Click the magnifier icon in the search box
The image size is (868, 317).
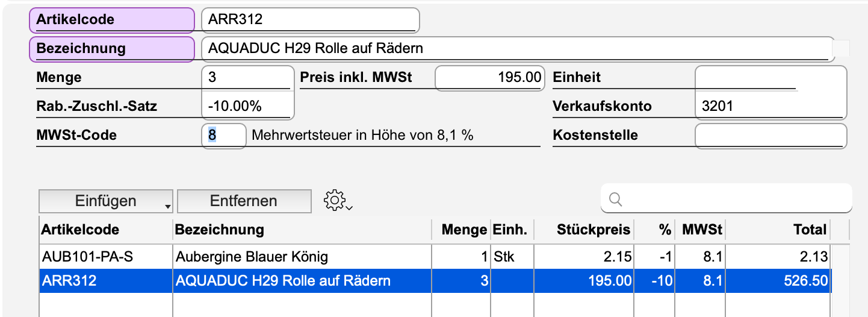(615, 199)
